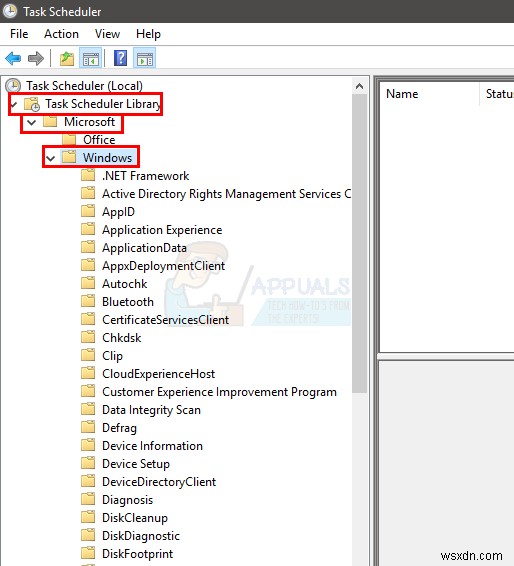
Task: Select the Defrag folder
Action: coord(119,428)
